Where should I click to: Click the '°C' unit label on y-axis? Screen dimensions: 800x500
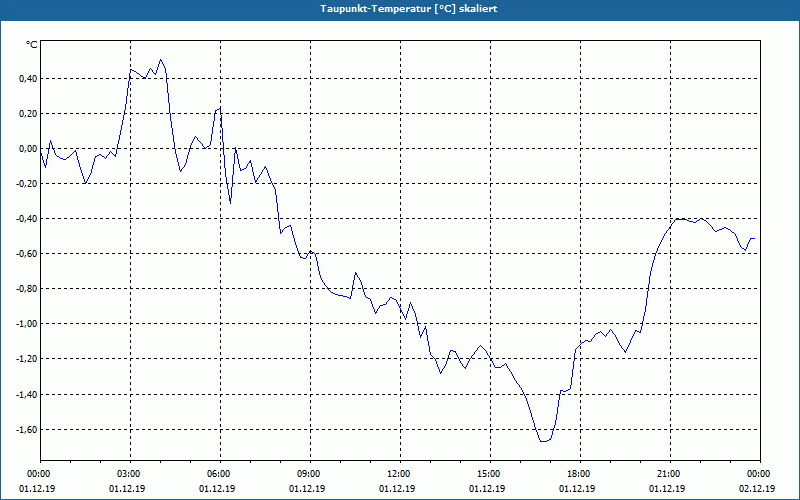[x=32, y=45]
